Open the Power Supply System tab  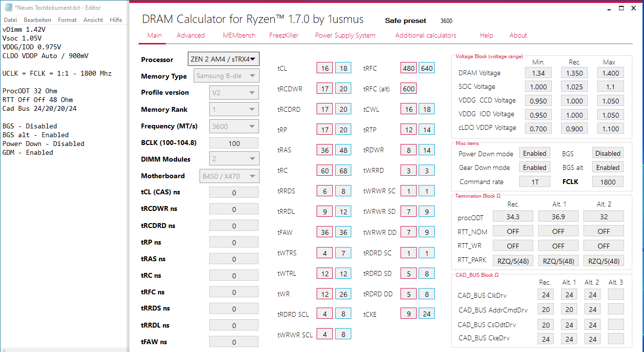click(x=345, y=35)
